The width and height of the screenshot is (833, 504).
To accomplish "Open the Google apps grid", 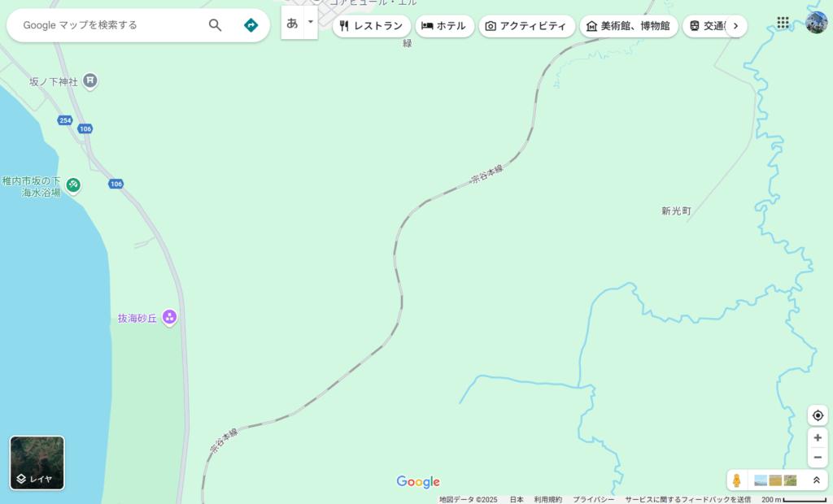I will [x=783, y=22].
